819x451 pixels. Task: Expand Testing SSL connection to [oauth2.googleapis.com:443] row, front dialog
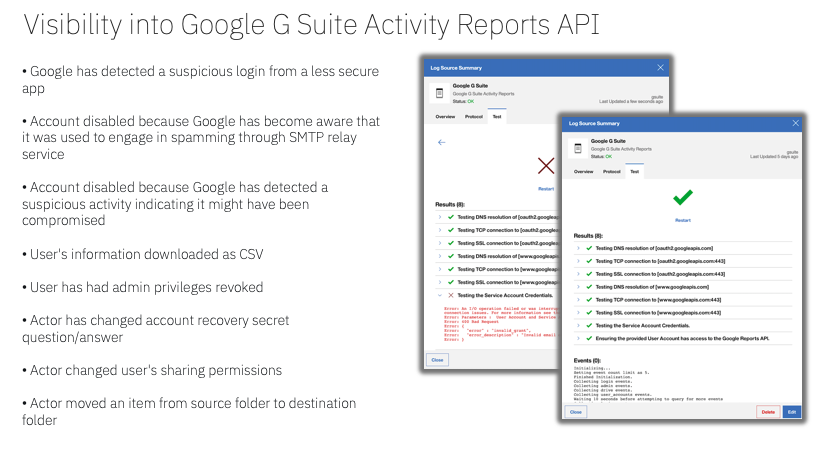[x=578, y=274]
